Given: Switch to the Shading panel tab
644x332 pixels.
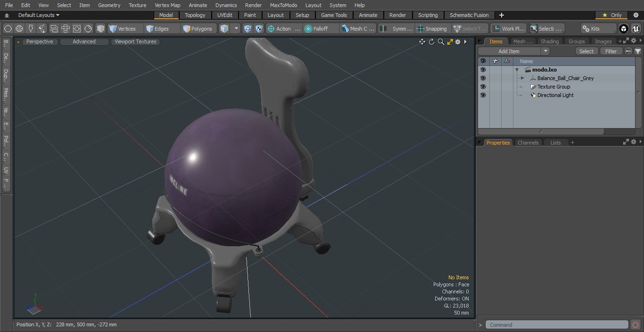Looking at the screenshot, I should click(x=549, y=41).
